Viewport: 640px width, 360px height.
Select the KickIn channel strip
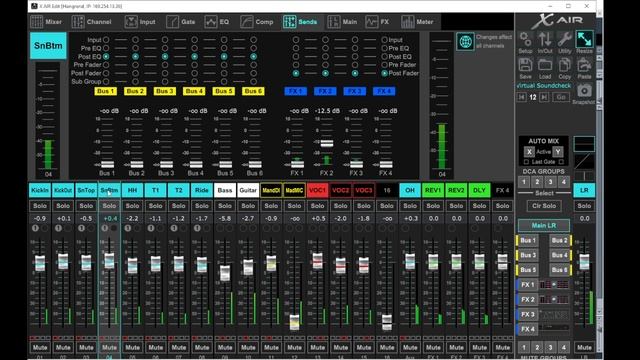click(40, 190)
